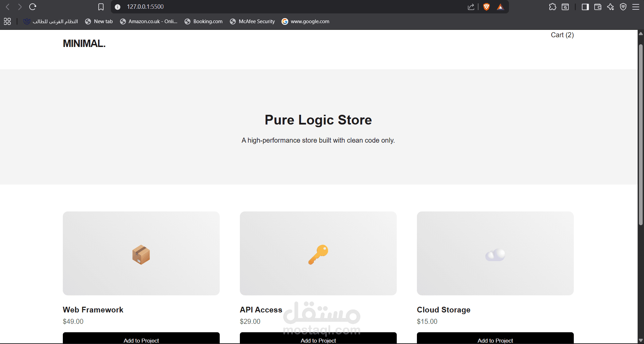Open the tab search icon in toolbar

tap(565, 7)
